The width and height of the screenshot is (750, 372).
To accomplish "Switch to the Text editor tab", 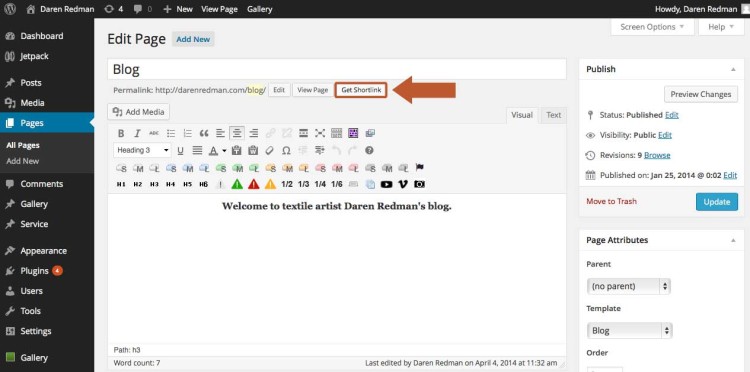I will click(553, 115).
